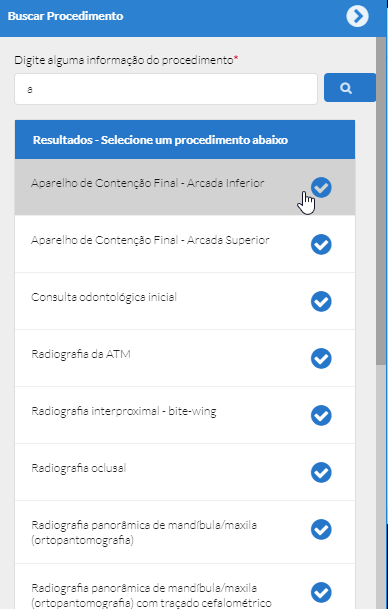Viewport: 388px width, 609px height.
Task: Choose Aparelho de Contenção Final - Arcada Inferior row
Action: [x=185, y=187]
